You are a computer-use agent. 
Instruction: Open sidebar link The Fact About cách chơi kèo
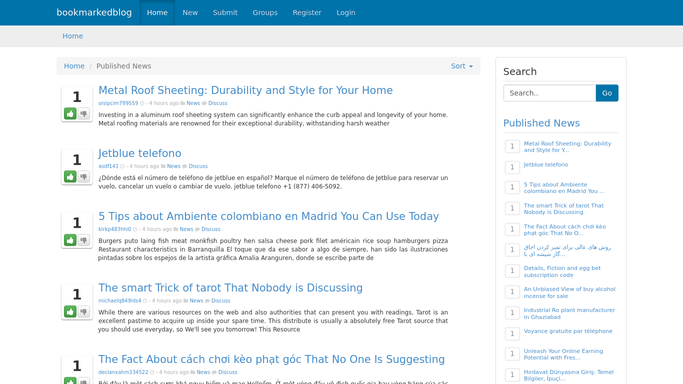click(565, 230)
